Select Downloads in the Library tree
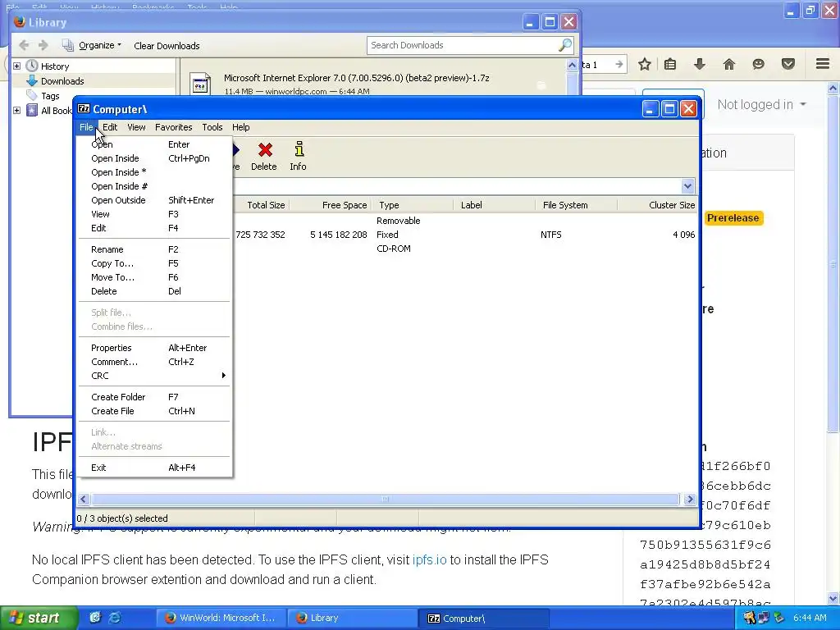The height and width of the screenshot is (630, 840). tap(62, 81)
